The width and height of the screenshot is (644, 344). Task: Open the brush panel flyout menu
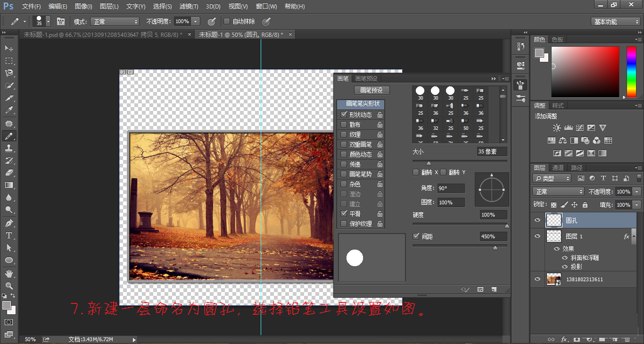tap(505, 79)
